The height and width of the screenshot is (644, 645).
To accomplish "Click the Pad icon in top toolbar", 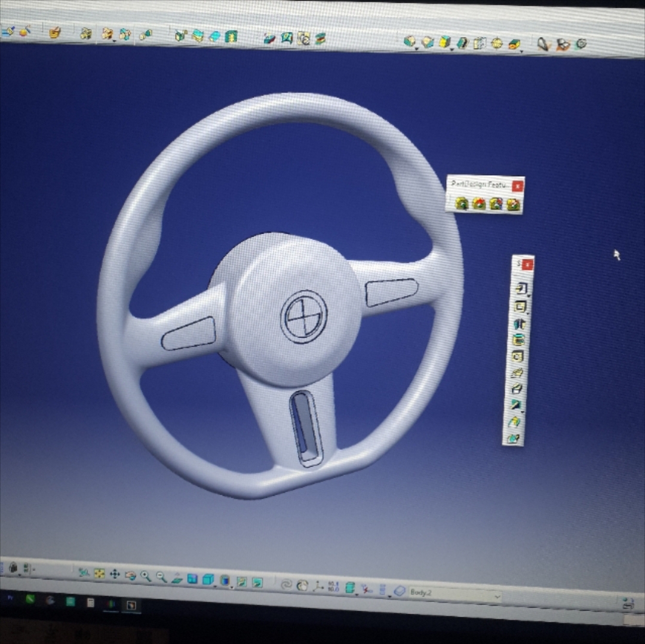I will [409, 41].
